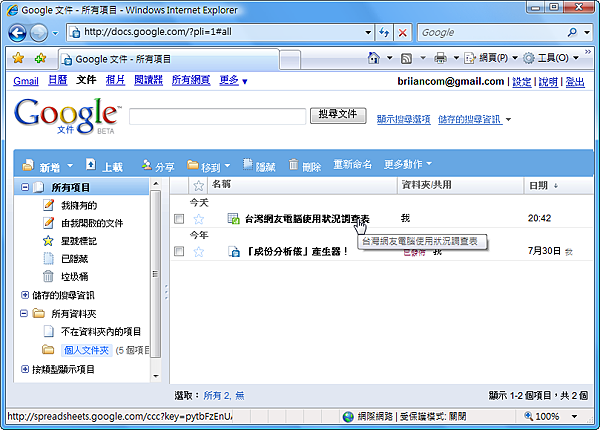Viewport: 600px width, 430px height.
Task: Click the 日曆 calendar link
Action: tap(58, 80)
